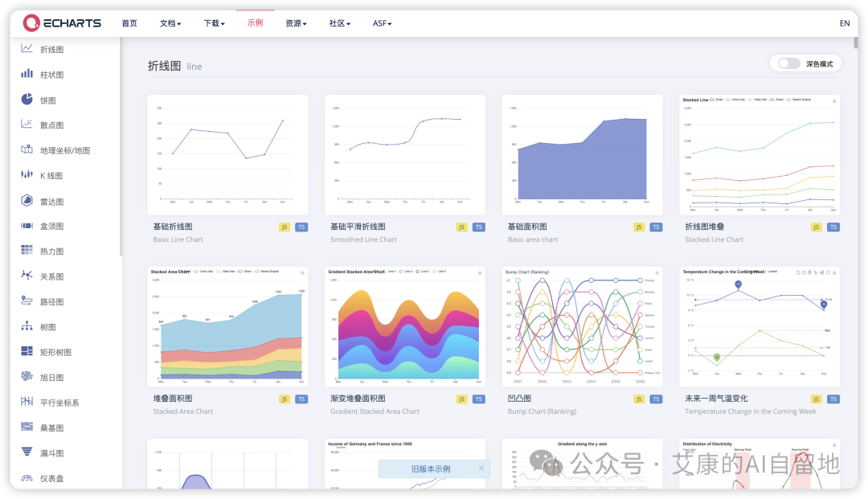Open JS version of 折线图堆叠

click(816, 227)
